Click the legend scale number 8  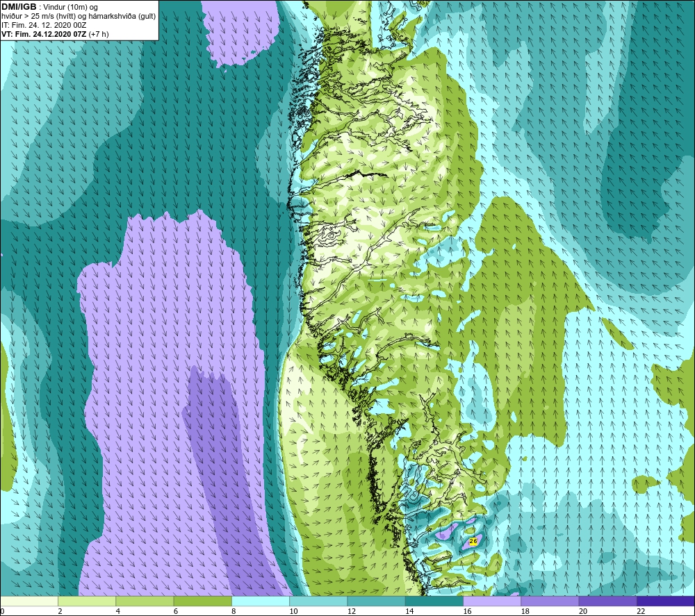234,611
